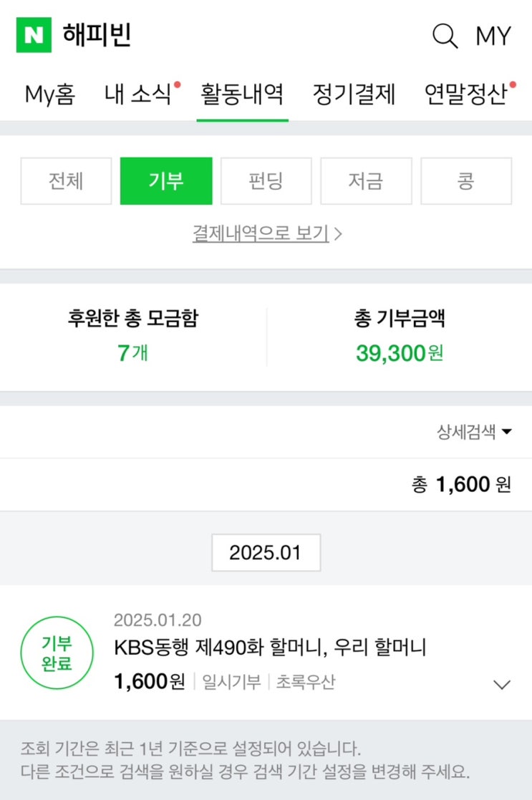Open the MY menu
The width and height of the screenshot is (532, 800).
click(x=493, y=36)
